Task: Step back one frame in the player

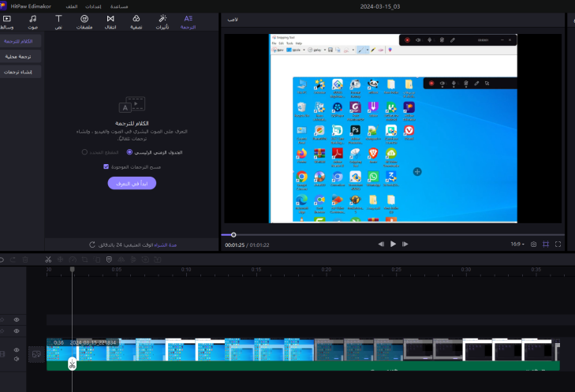Action: tap(381, 244)
